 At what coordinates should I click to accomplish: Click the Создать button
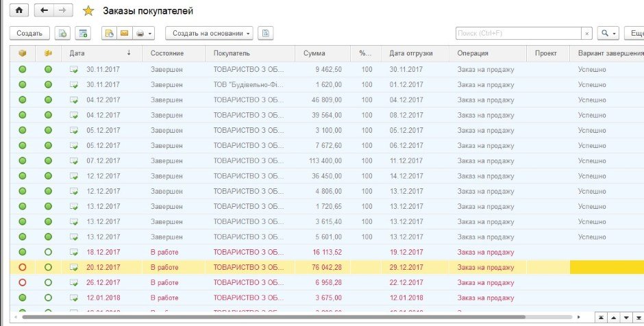(x=29, y=33)
